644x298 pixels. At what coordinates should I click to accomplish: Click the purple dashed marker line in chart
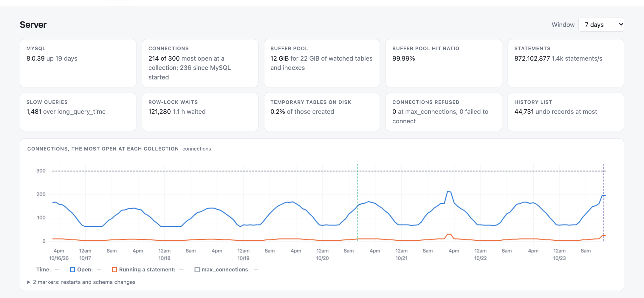pos(603,203)
